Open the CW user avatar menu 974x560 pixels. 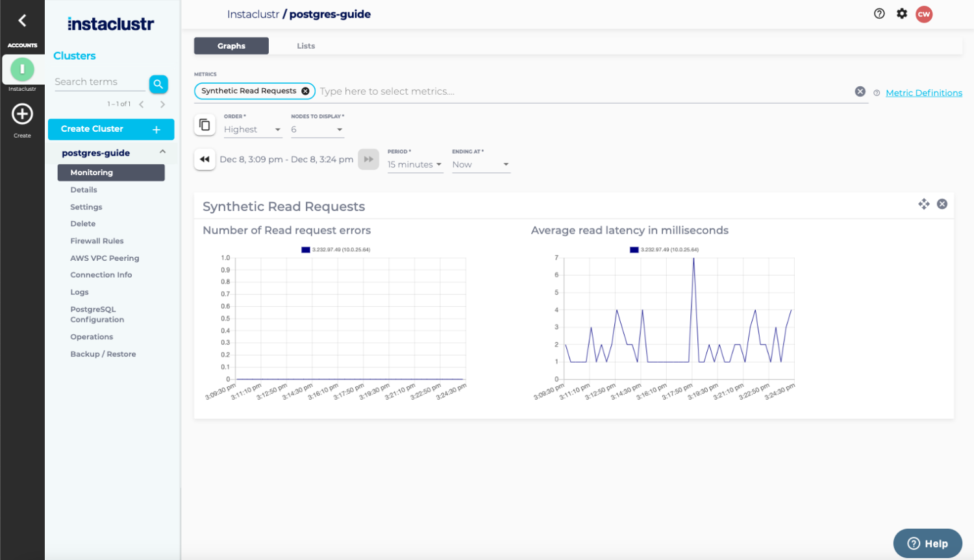point(923,13)
